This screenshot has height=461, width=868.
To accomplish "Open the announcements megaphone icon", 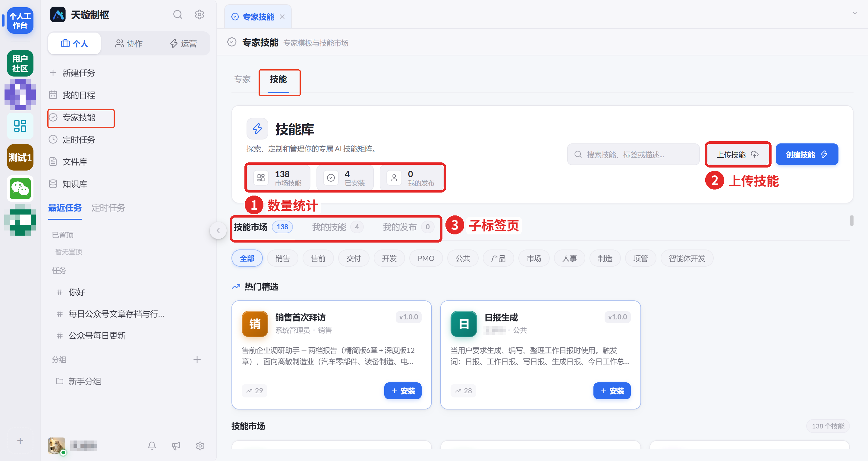I will point(176,446).
